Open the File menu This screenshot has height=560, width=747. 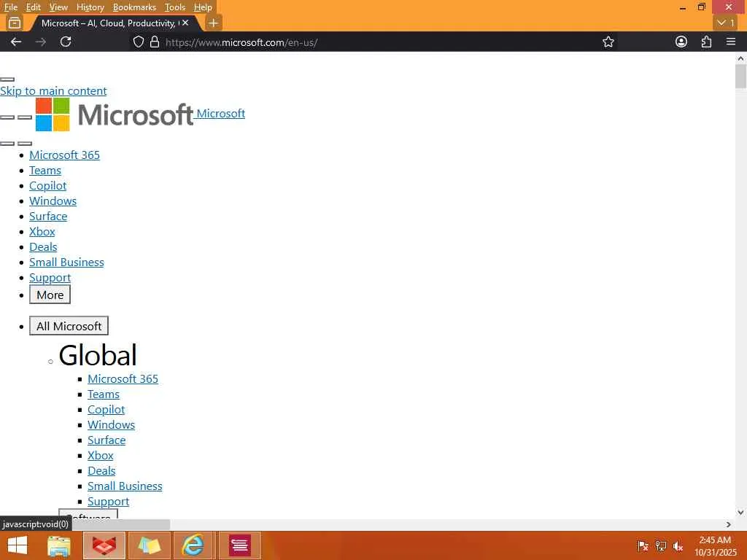click(x=10, y=7)
